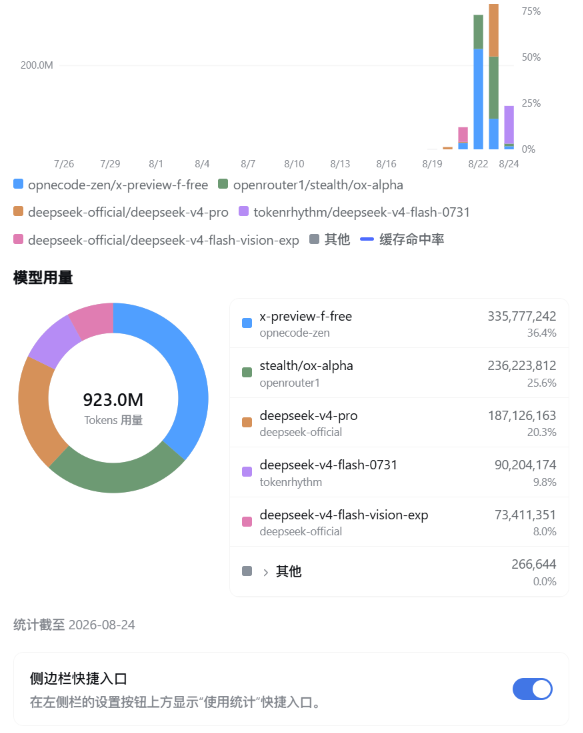Toggle the 侧边栏快捷入口 switch
Viewport: 583px width, 733px height.
point(532,689)
